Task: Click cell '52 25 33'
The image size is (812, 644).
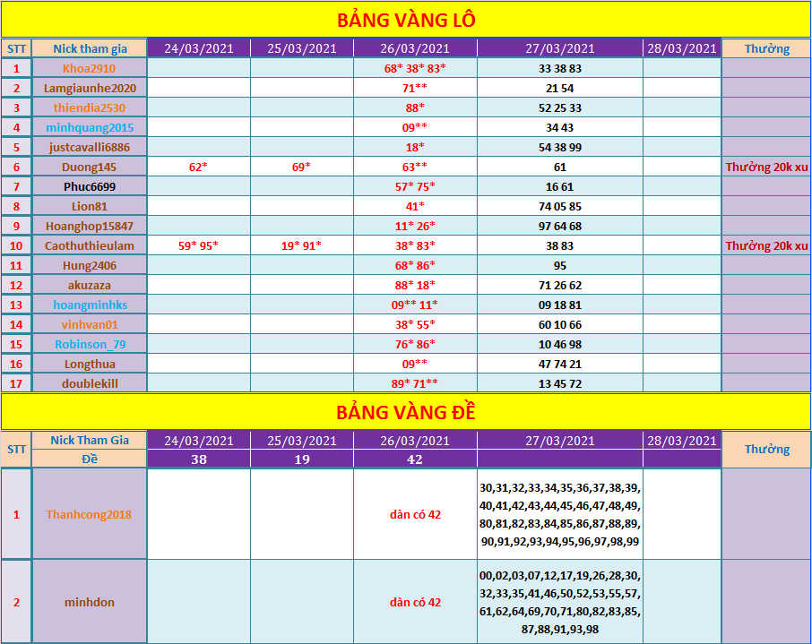Action: (560, 107)
